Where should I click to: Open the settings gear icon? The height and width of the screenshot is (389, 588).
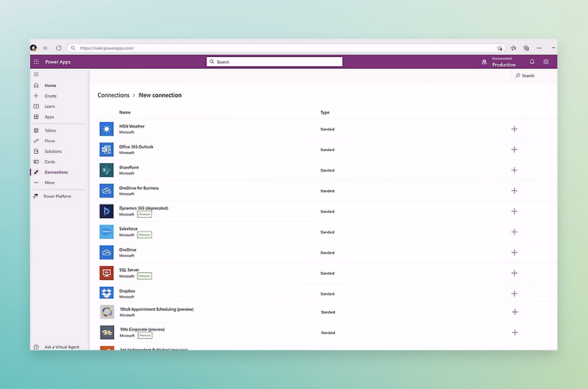click(x=546, y=62)
